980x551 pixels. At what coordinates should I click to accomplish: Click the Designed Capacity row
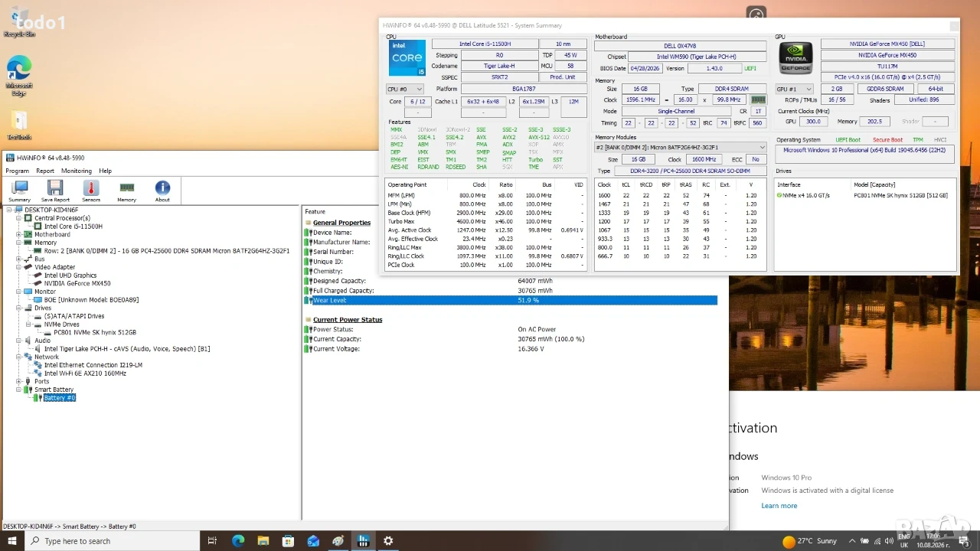pyautogui.click(x=511, y=281)
